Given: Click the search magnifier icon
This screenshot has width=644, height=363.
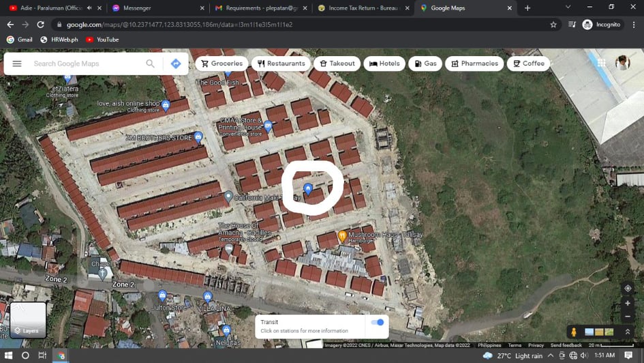Looking at the screenshot, I should pyautogui.click(x=150, y=63).
